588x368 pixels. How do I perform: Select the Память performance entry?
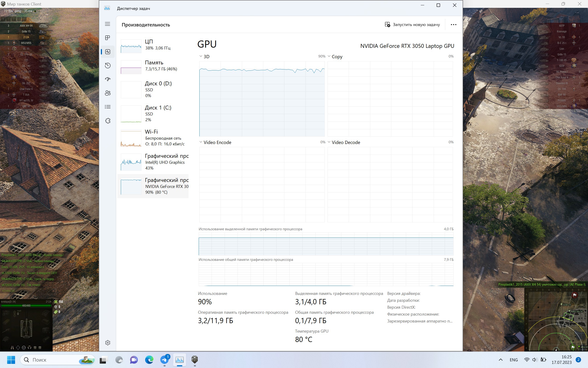click(153, 67)
